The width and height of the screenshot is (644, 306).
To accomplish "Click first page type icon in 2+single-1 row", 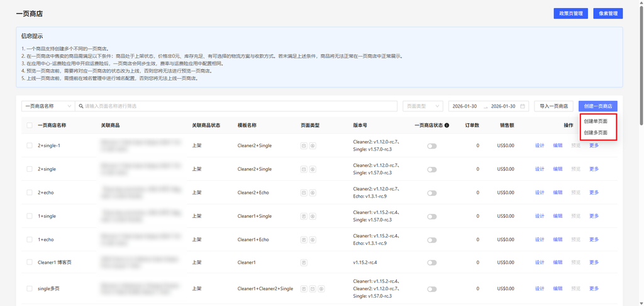I will coord(304,145).
